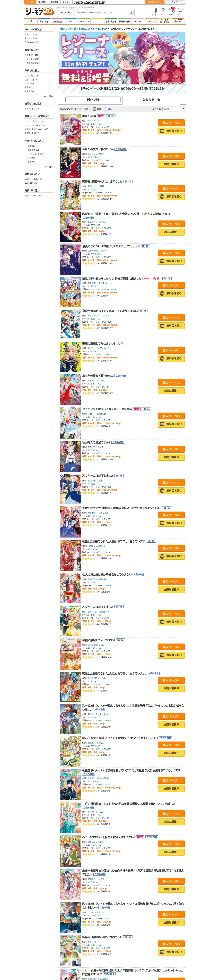This screenshot has width=210, height=980.
Task: Click the Comic Cmoa 20th logo
Action: [x=39, y=11]
